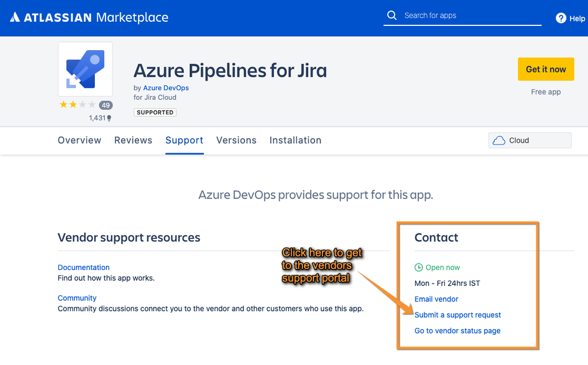Open the Reviews tab

(133, 140)
